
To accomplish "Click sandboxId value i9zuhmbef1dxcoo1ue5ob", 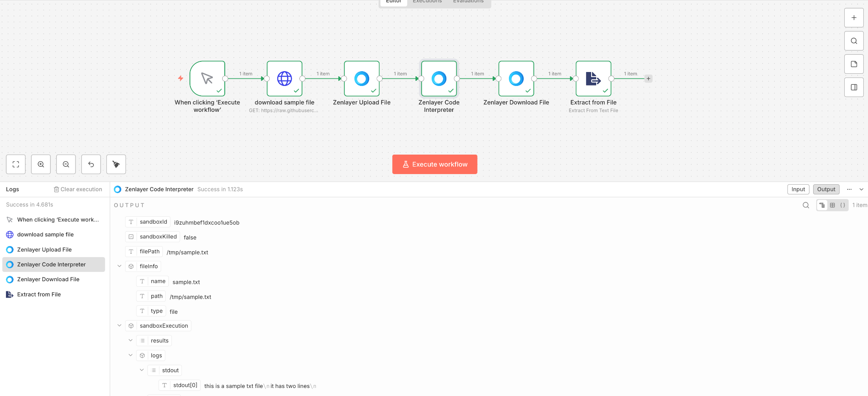I will point(207,223).
